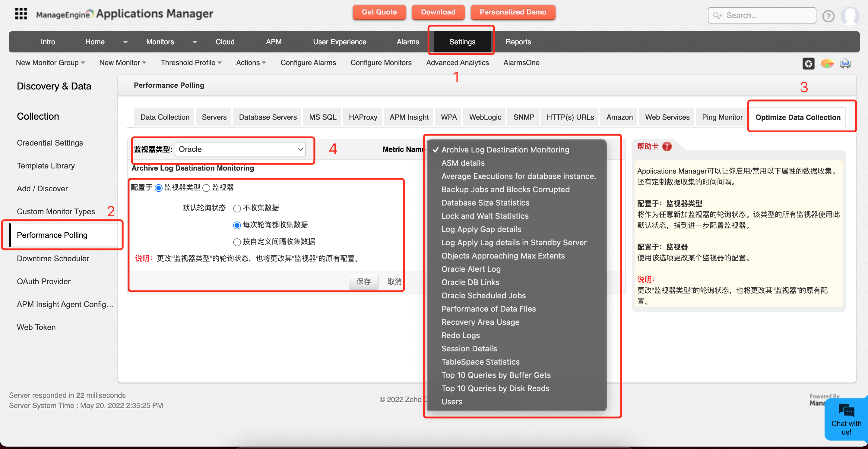Viewport: 868px width, 449px height.
Task: Click the Get Quote button
Action: 379,12
